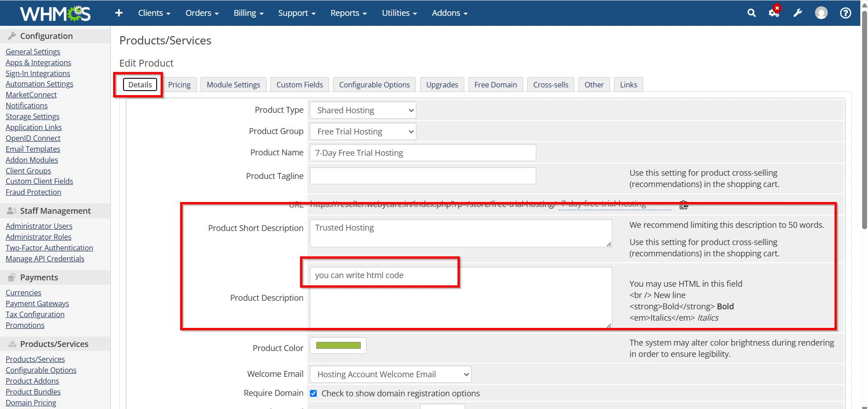The width and height of the screenshot is (868, 409).
Task: Click the plus quick-add icon
Action: tap(119, 13)
